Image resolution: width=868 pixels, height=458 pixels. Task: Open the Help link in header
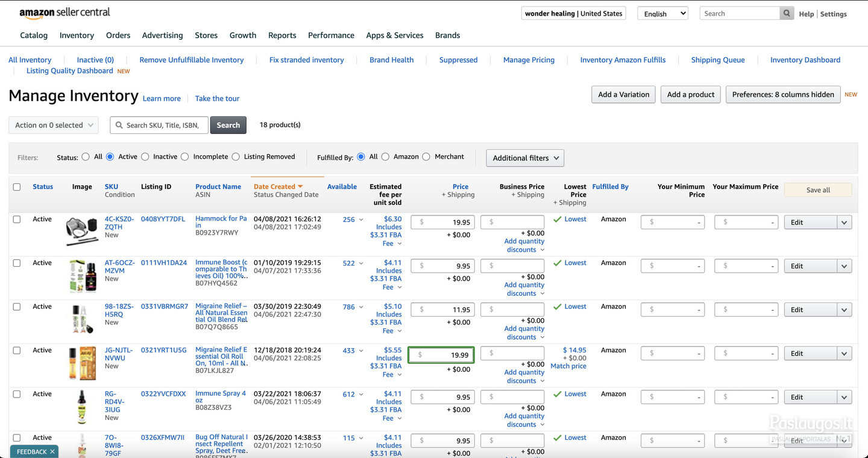[806, 14]
